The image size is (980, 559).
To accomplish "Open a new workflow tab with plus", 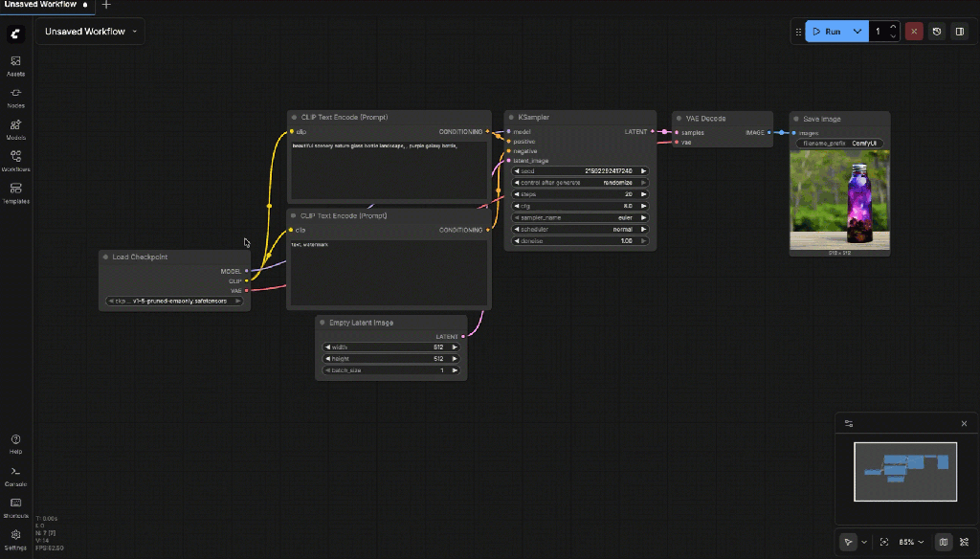I will (x=106, y=5).
